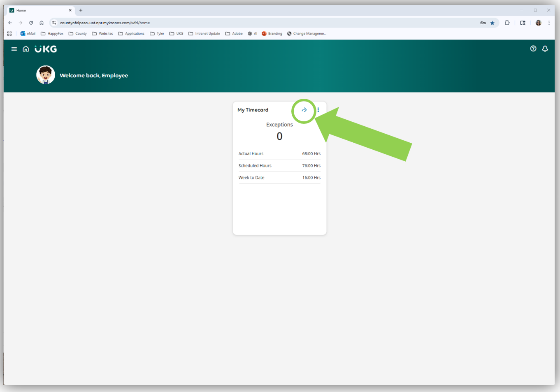Open My Timecard with the arrow icon
The width and height of the screenshot is (560, 392).
[304, 110]
